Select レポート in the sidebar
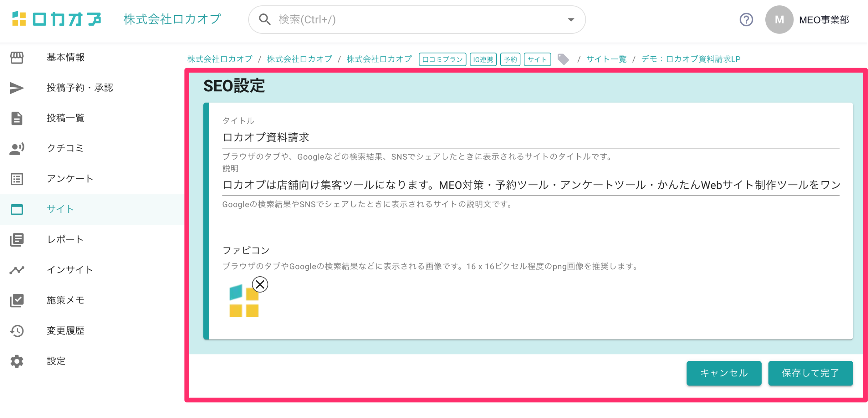 [x=65, y=240]
